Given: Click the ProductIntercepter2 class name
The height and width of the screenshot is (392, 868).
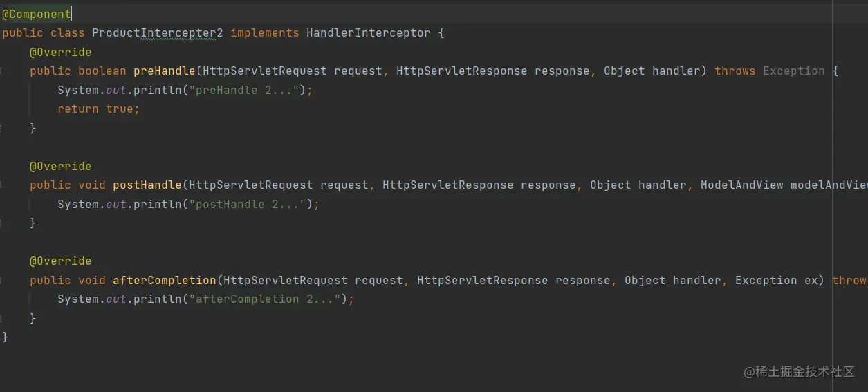Looking at the screenshot, I should click(157, 33).
